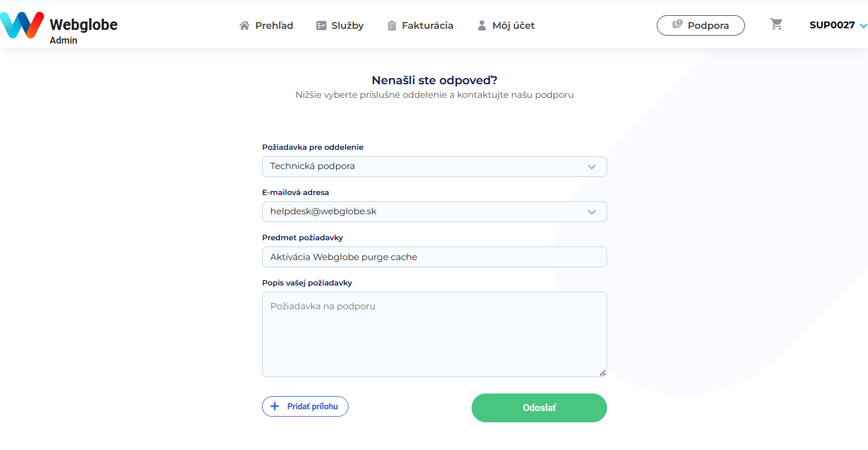This screenshot has width=868, height=450.
Task: Click the chat bubble icon in Podpora button
Action: point(678,25)
